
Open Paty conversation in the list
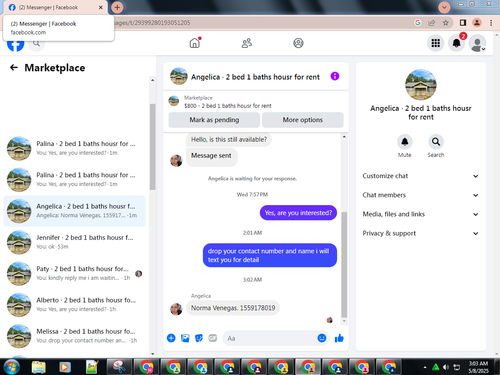[75, 273]
